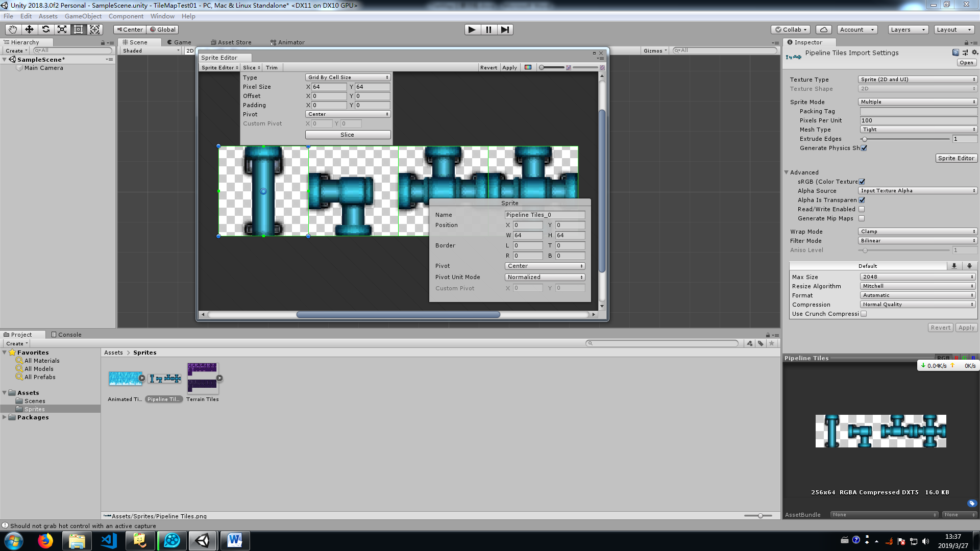Open the Filter Mode dropdown
Screen dimensions: 980x551
tap(917, 241)
